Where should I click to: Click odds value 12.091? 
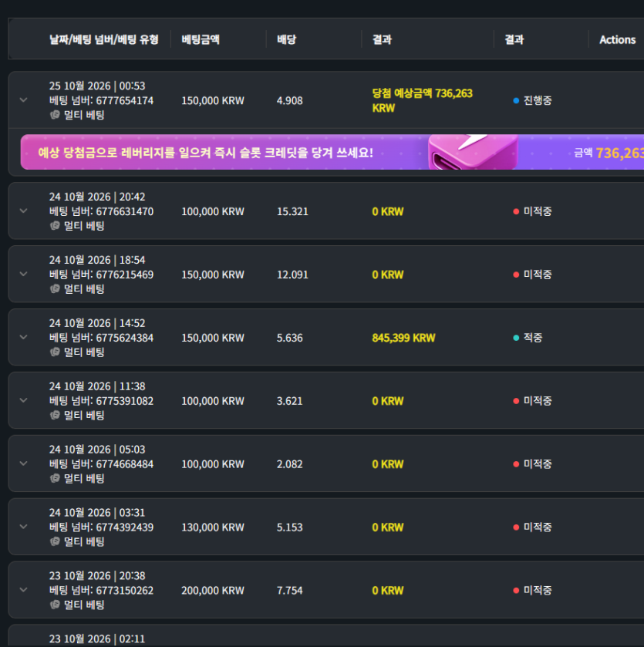pos(292,275)
